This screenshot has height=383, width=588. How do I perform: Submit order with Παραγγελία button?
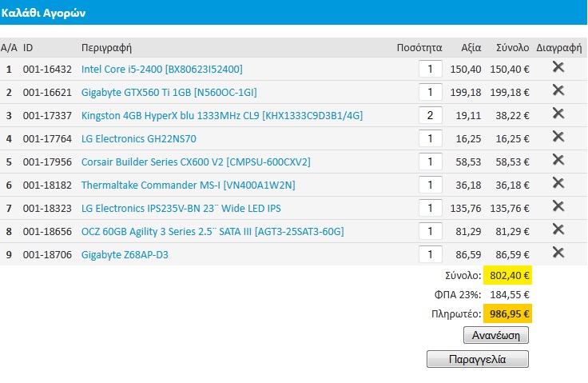[x=478, y=359]
